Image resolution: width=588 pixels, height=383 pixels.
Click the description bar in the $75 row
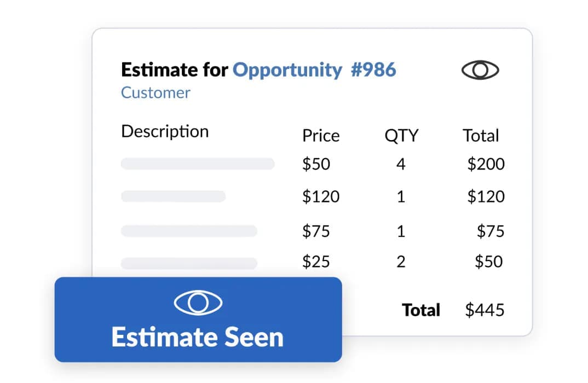[189, 231]
